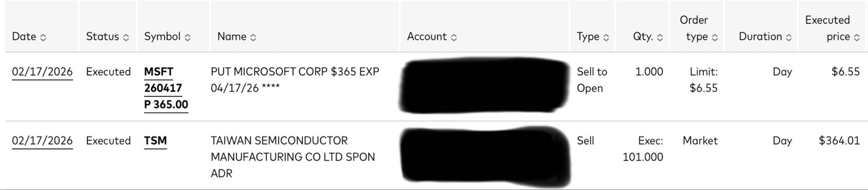Click the Symbol column header label
Viewport: 868px width, 190px height.
tap(162, 36)
